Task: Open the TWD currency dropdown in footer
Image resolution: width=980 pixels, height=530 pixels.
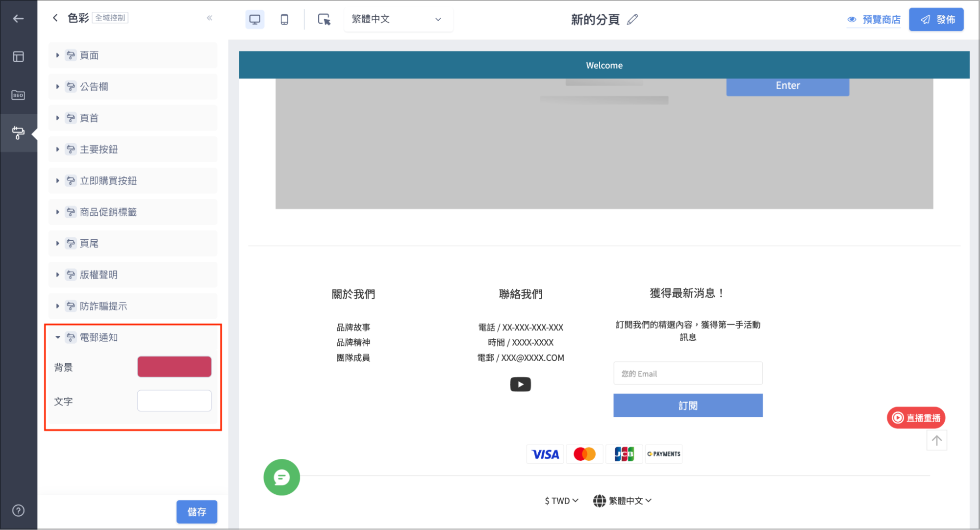Action: 561,501
